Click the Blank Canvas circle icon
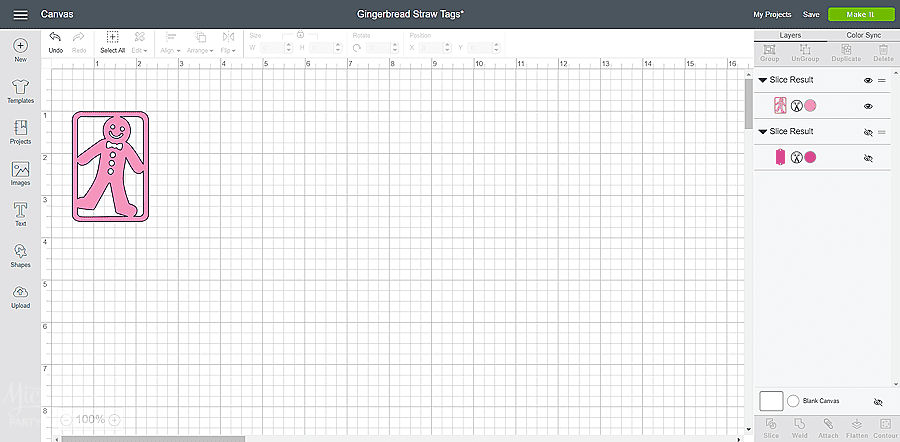This screenshot has width=900, height=442. (x=793, y=401)
